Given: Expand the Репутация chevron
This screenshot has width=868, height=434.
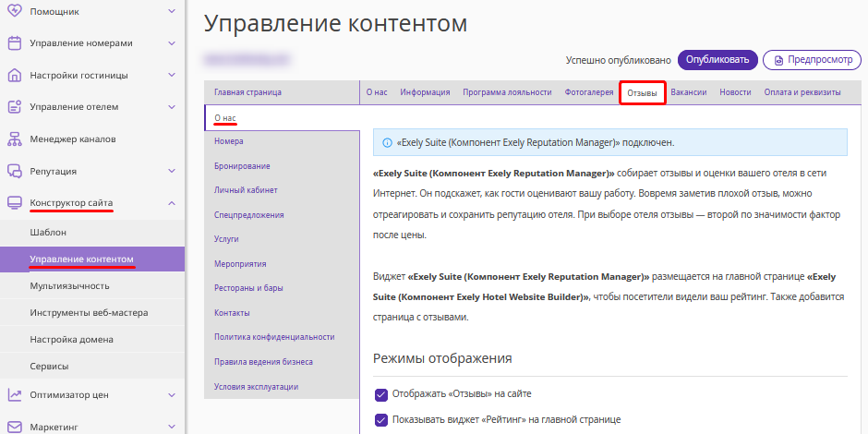Looking at the screenshot, I should click(x=172, y=171).
